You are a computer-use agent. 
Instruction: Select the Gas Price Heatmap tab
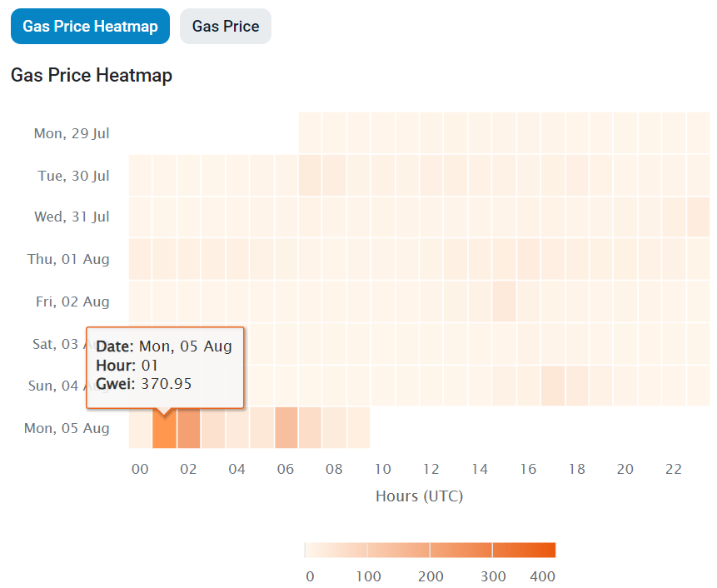[90, 26]
